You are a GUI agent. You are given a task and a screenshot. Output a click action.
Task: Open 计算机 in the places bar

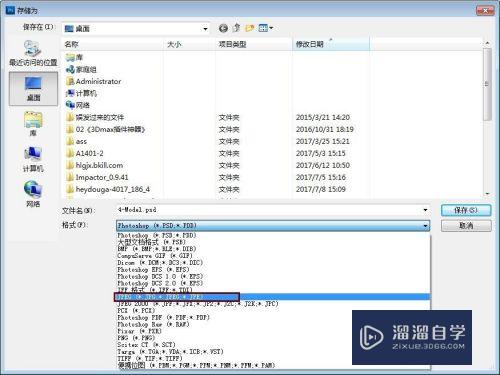click(x=33, y=159)
